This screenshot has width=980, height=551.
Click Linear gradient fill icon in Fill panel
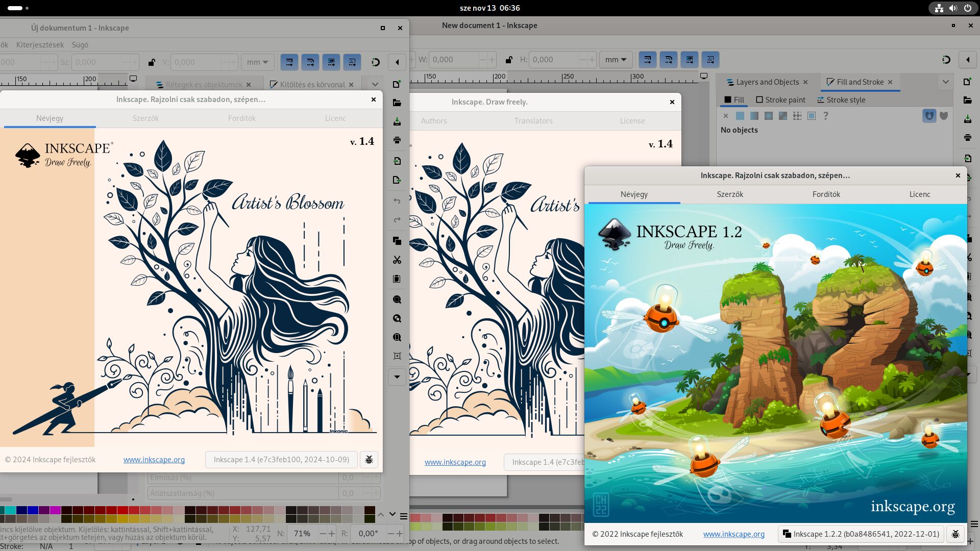754,116
